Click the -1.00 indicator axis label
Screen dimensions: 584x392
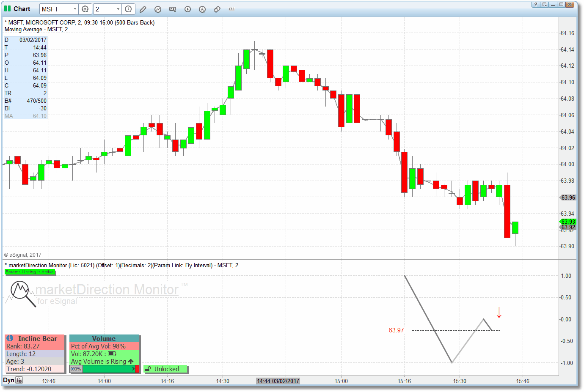click(x=566, y=363)
